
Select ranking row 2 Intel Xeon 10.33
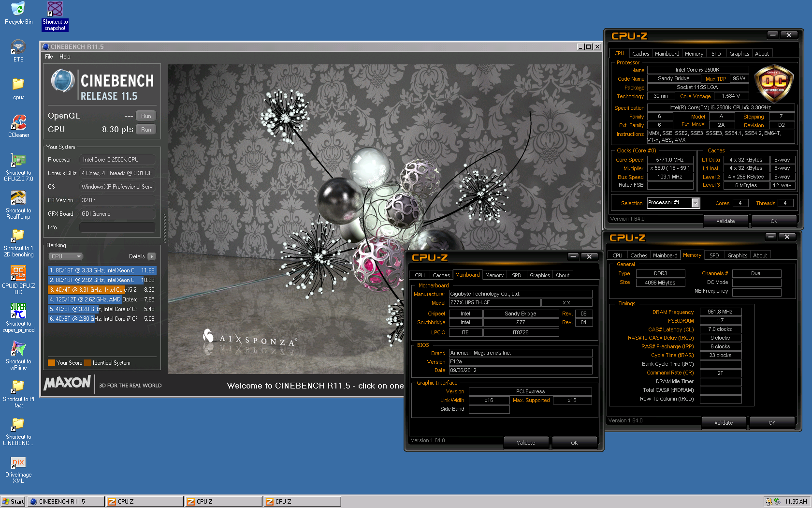[x=102, y=280]
